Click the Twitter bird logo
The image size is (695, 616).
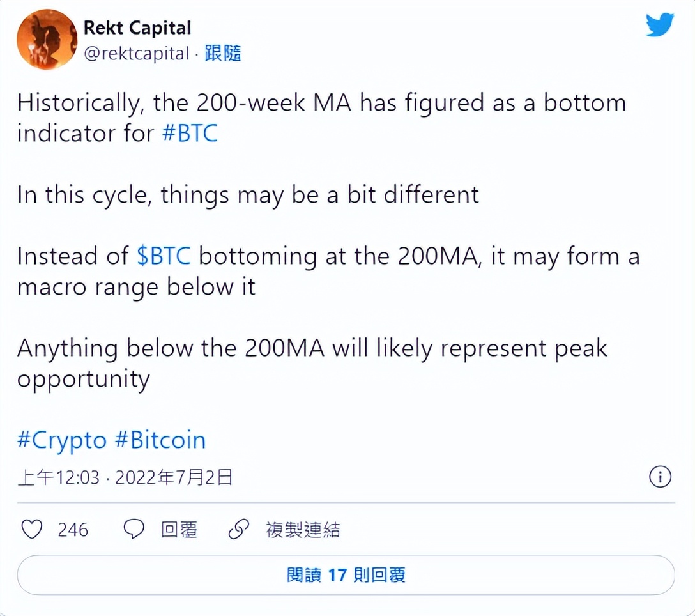coord(659,26)
